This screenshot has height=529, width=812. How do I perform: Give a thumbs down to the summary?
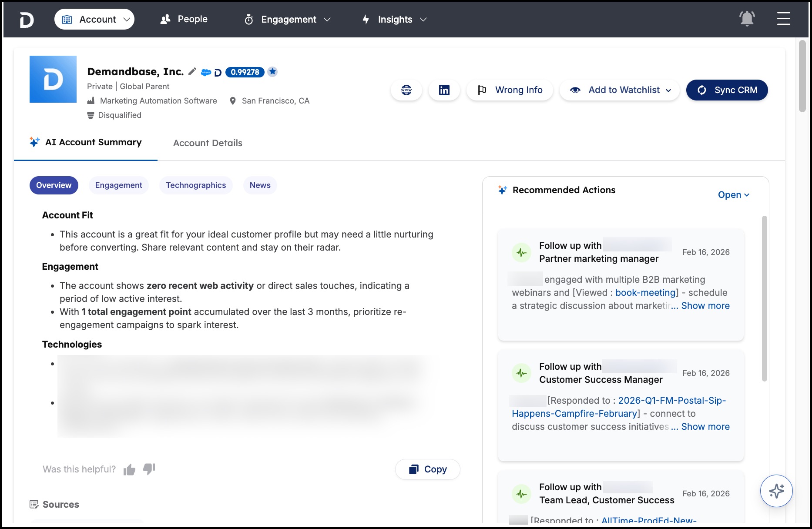coord(149,469)
